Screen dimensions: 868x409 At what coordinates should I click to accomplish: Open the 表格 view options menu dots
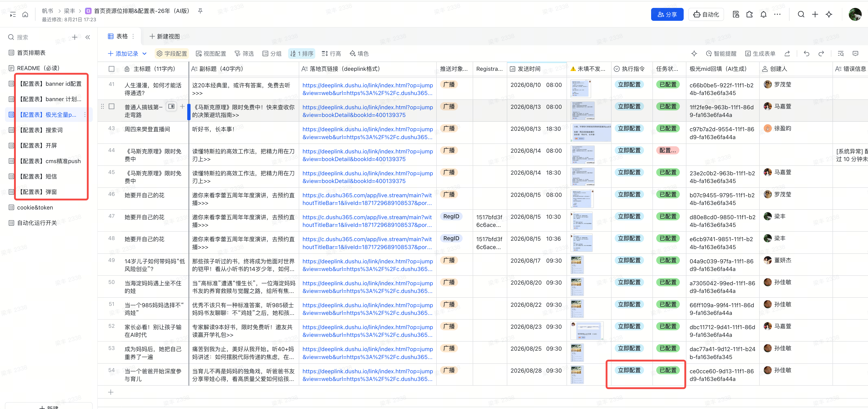pos(133,36)
